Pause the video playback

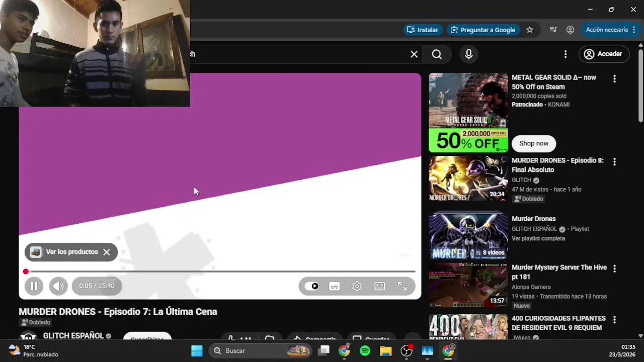pyautogui.click(x=34, y=286)
